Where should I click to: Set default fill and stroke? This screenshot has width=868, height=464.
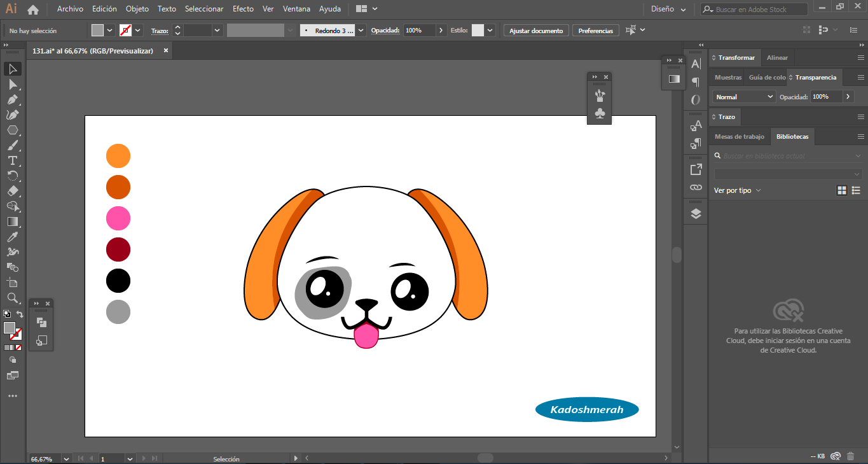[7, 314]
